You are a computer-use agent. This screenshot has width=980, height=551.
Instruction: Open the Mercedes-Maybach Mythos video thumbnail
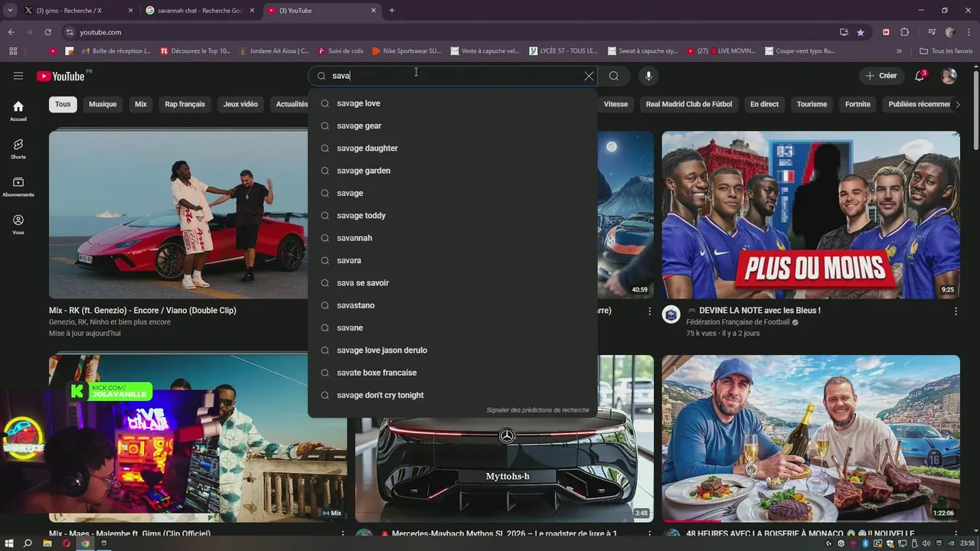(x=505, y=470)
